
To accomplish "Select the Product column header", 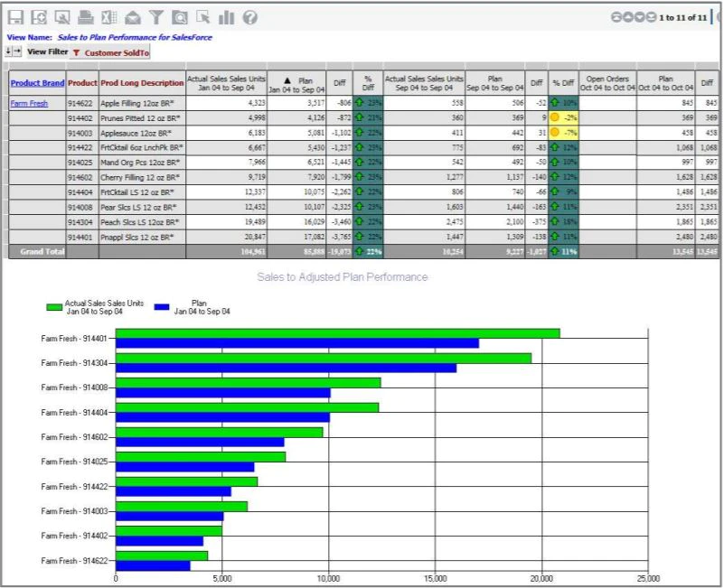I will click(x=82, y=83).
